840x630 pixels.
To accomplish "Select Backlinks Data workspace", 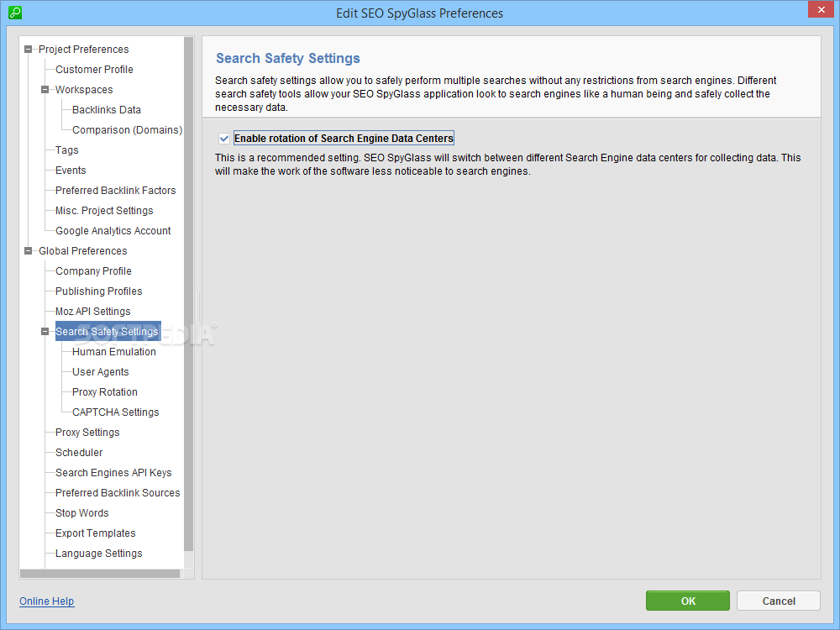I will [107, 110].
